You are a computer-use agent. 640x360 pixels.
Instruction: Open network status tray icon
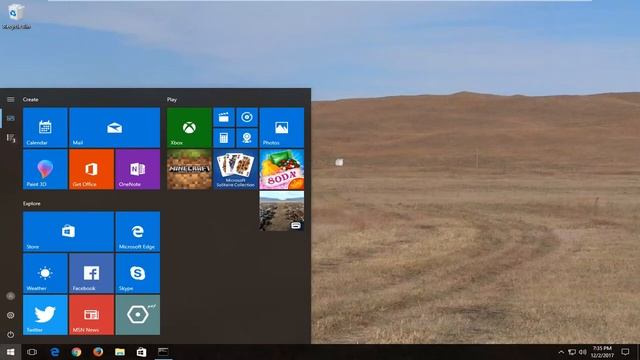572,352
